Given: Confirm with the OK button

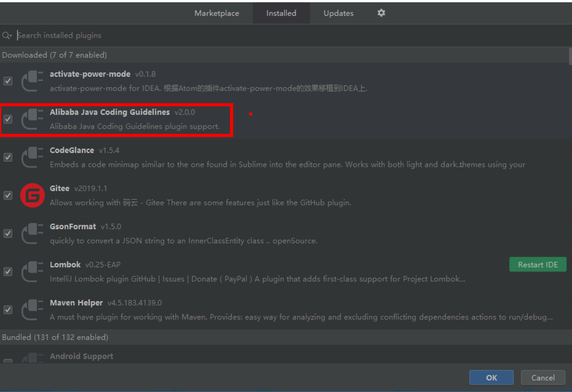Looking at the screenshot, I should tap(491, 378).
